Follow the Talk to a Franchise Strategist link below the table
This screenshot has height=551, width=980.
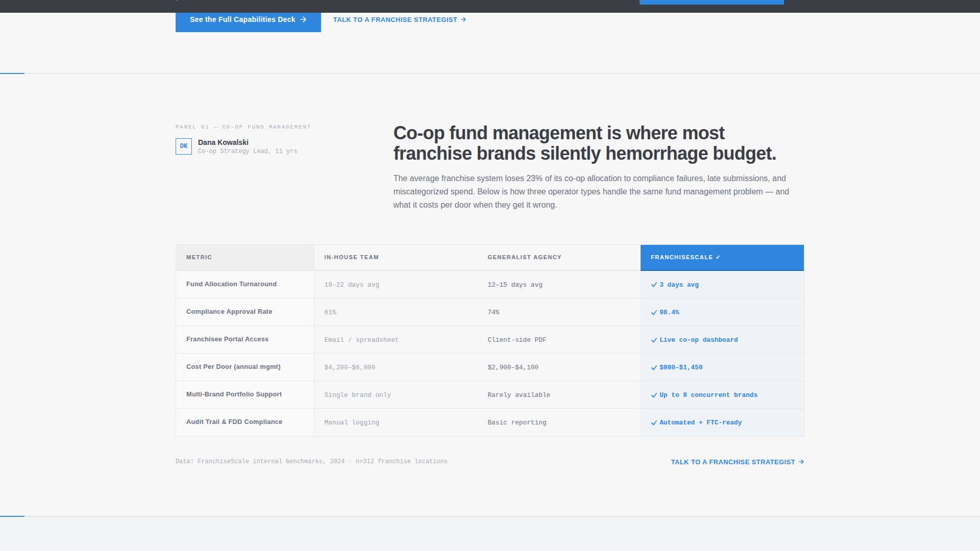[x=737, y=462]
